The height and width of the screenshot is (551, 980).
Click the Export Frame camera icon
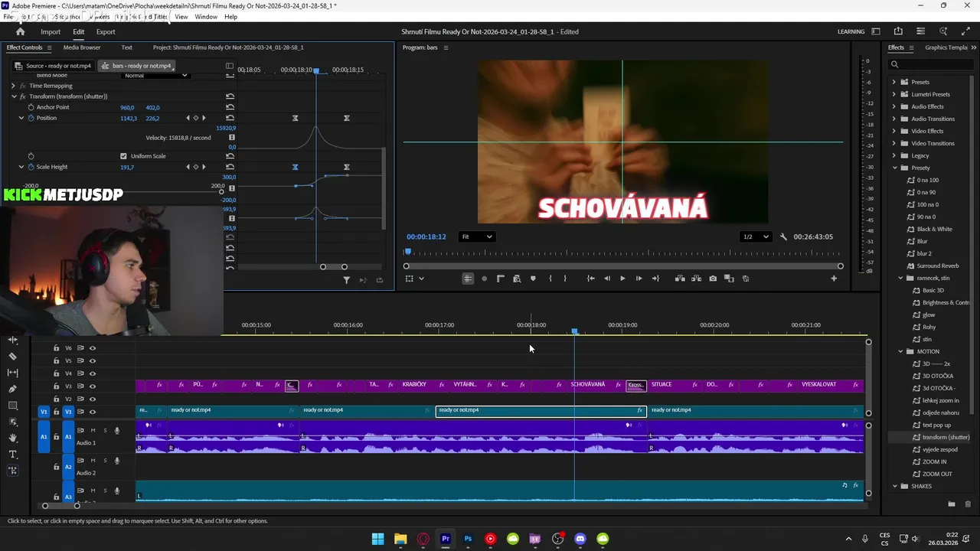coord(713,279)
